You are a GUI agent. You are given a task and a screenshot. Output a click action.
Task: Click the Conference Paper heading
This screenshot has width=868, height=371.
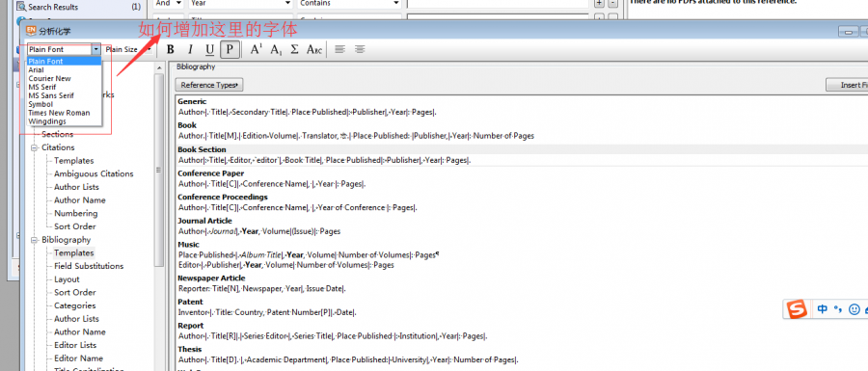click(211, 173)
